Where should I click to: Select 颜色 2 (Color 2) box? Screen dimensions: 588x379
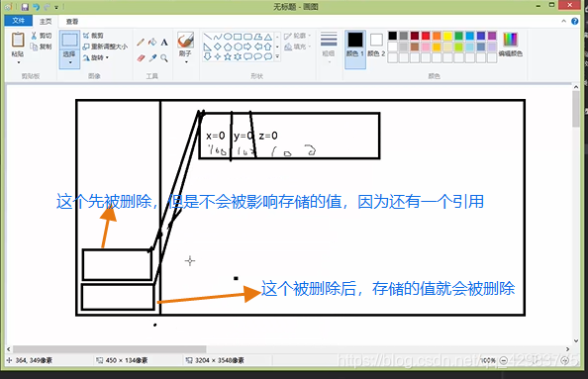376,45
